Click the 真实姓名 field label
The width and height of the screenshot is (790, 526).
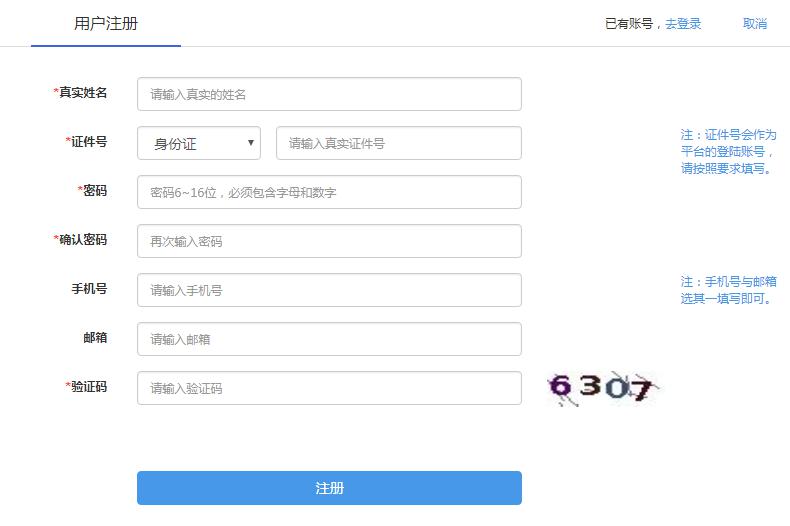pos(81,93)
